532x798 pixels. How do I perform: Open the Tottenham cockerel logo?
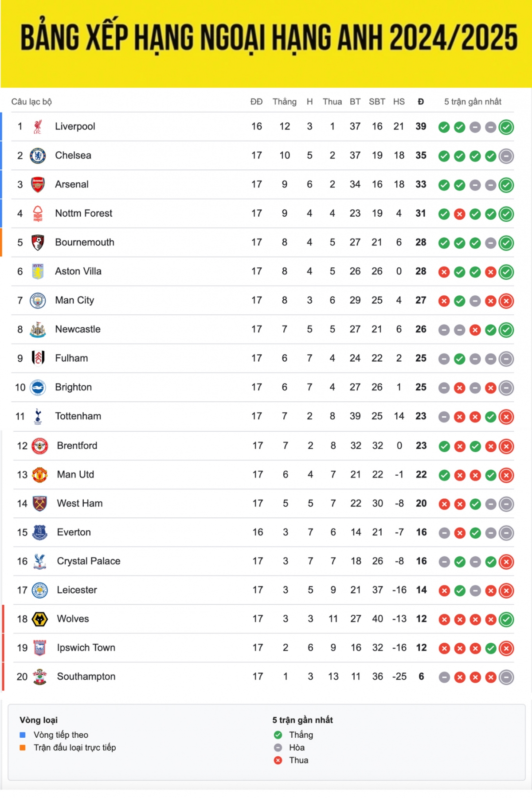click(x=38, y=416)
